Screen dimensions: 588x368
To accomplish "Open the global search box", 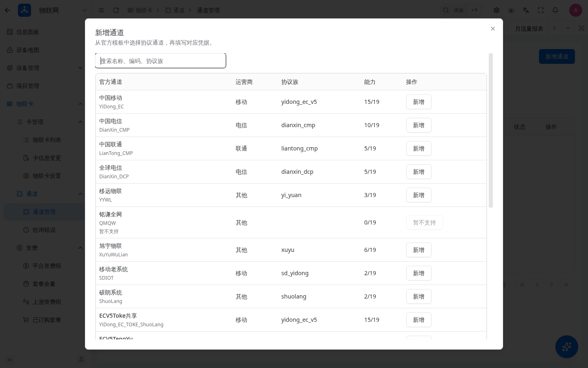I will 461,10.
